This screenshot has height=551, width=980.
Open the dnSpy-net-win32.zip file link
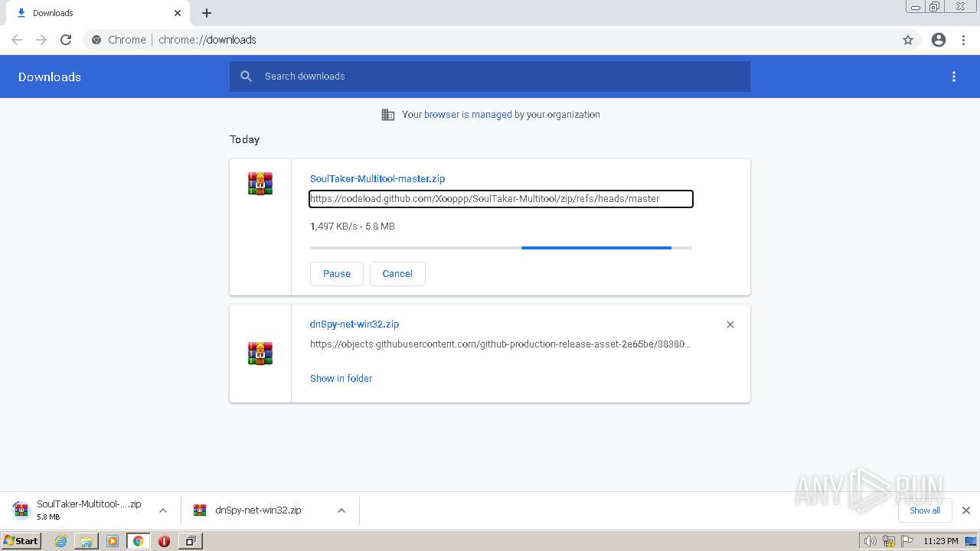tap(354, 324)
